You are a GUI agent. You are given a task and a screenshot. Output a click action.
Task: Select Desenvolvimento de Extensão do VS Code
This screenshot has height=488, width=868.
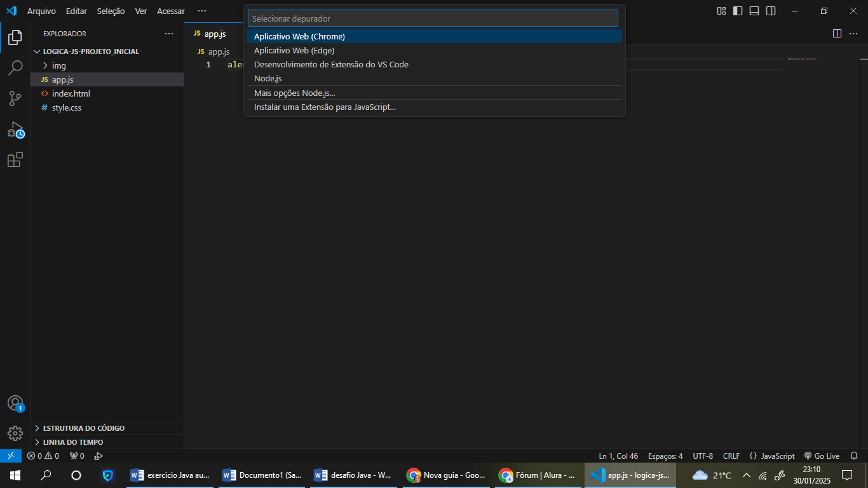point(435,64)
